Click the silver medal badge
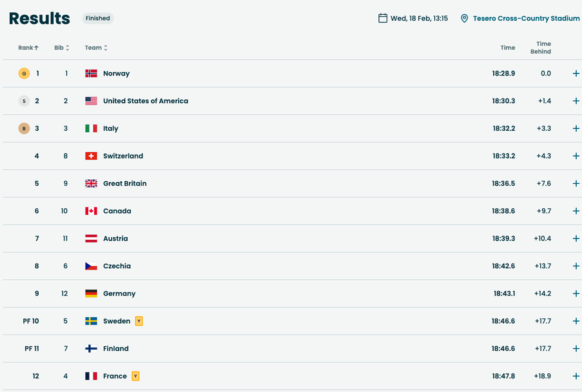 [24, 101]
